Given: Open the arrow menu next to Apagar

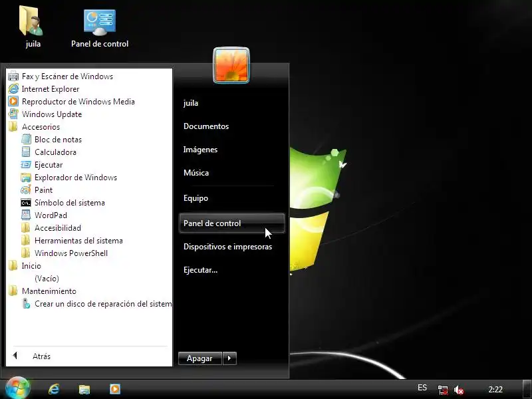Looking at the screenshot, I should [229, 358].
